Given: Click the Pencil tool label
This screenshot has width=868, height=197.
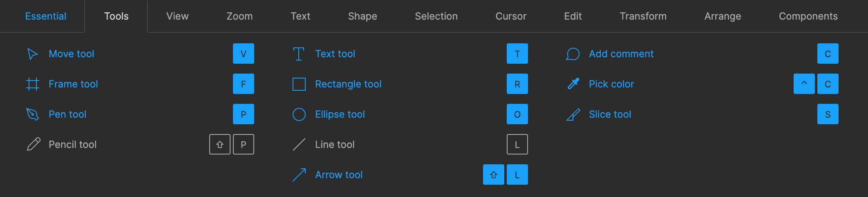Looking at the screenshot, I should [x=72, y=145].
